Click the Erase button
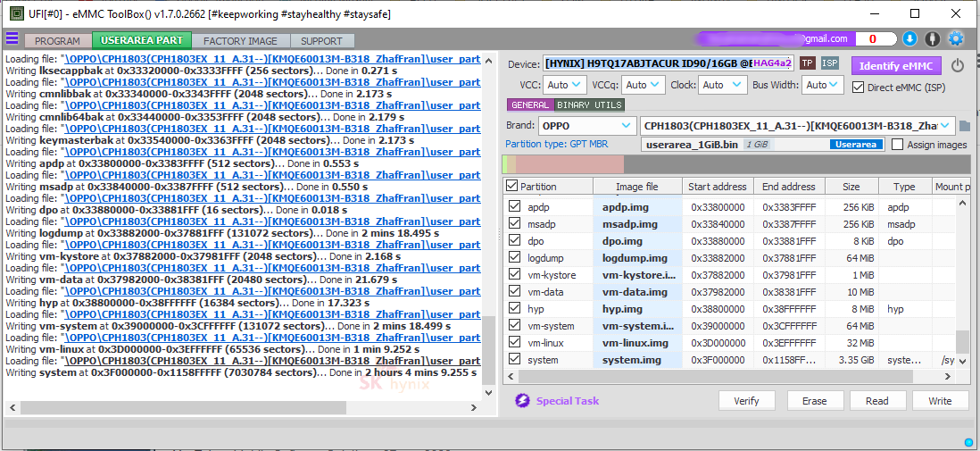 (x=814, y=401)
